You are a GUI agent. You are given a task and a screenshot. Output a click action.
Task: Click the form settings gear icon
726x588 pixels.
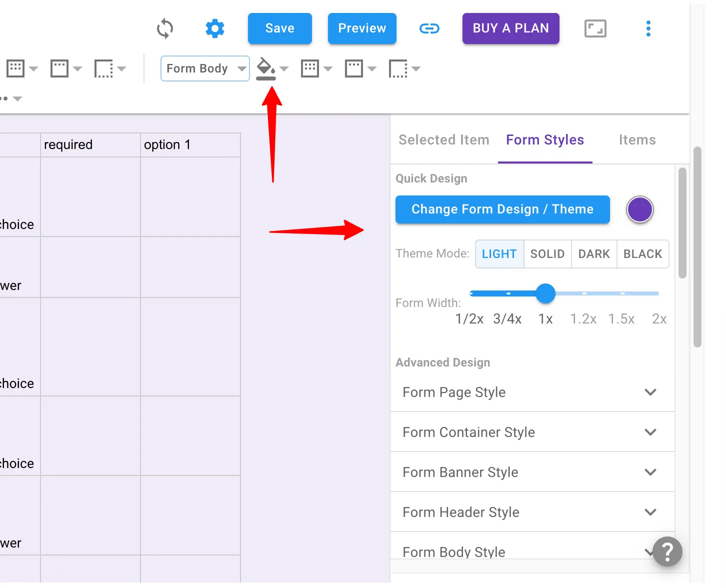pyautogui.click(x=215, y=28)
